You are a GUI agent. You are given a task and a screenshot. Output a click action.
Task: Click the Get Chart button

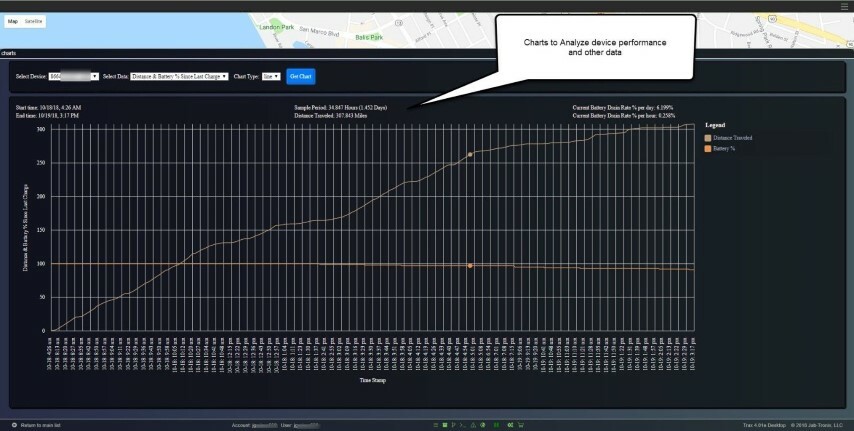tap(301, 77)
